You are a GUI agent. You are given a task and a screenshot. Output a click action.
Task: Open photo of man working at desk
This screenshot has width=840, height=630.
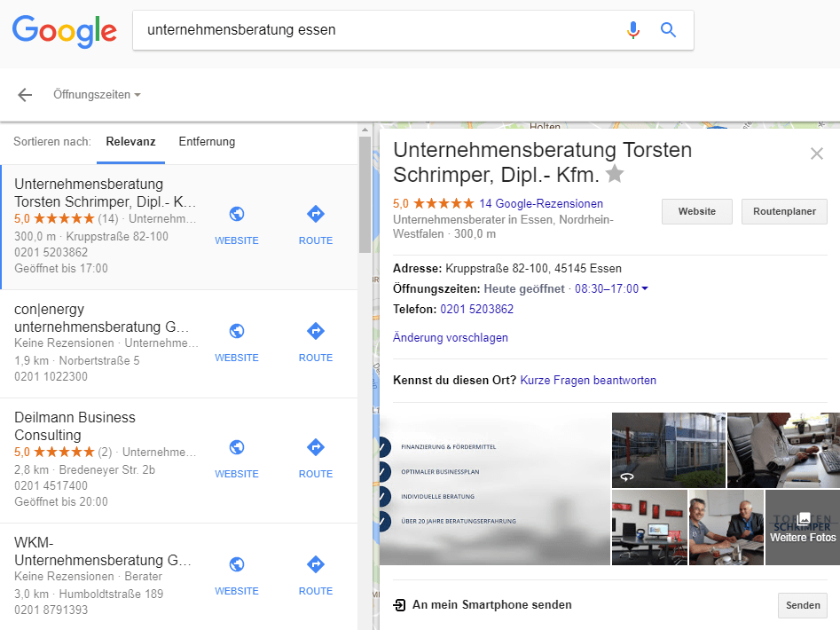tap(784, 450)
